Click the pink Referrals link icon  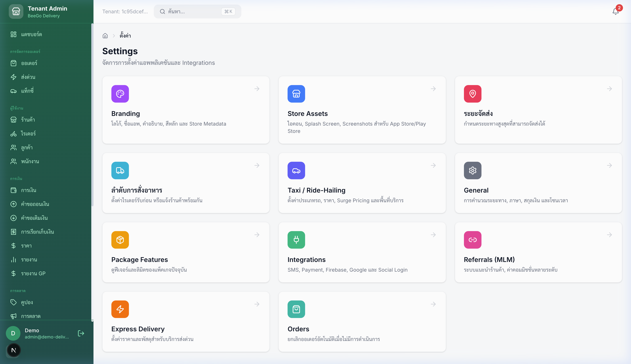pos(472,240)
